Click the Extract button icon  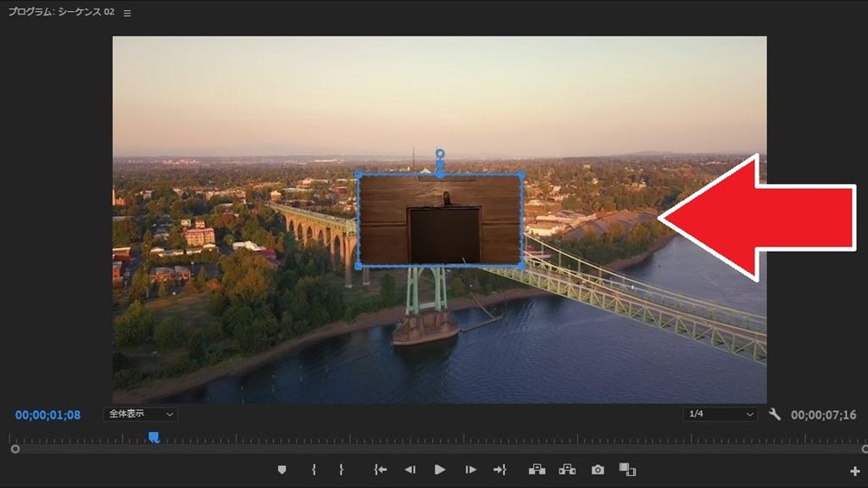[x=567, y=469]
